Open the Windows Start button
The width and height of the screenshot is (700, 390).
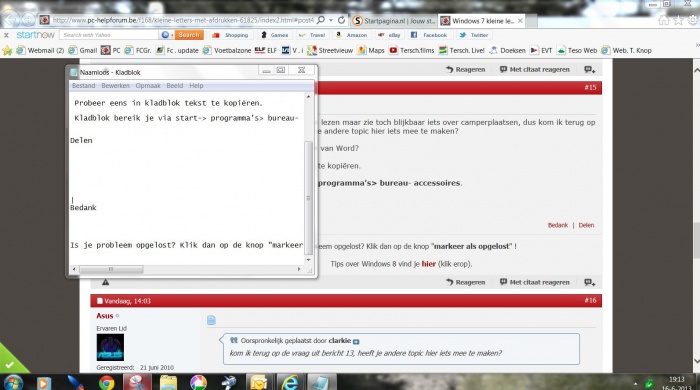13,383
